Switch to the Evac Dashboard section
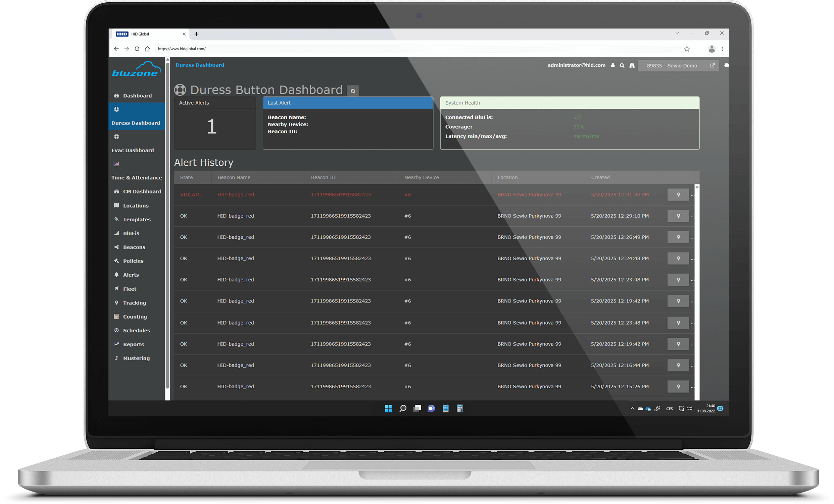 point(133,150)
